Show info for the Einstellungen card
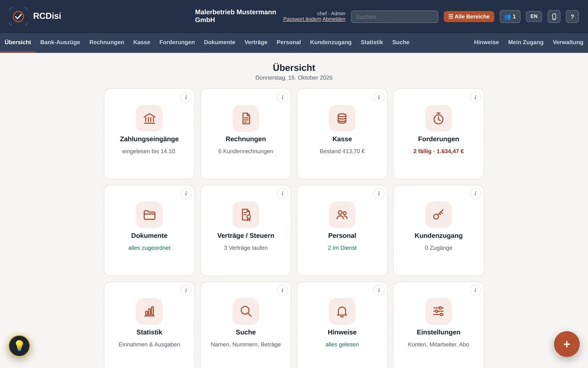Viewport: 588px width, 368px height. (475, 290)
